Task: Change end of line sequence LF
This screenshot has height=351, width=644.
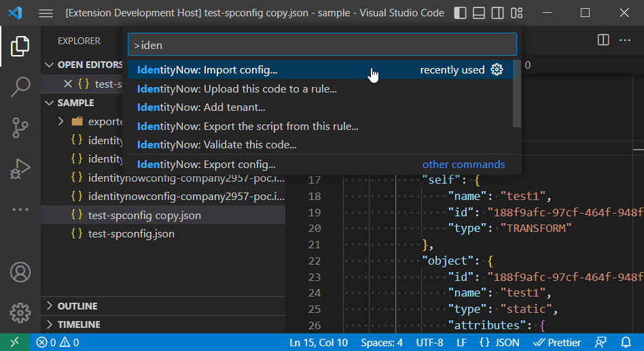Action: pyautogui.click(x=461, y=342)
